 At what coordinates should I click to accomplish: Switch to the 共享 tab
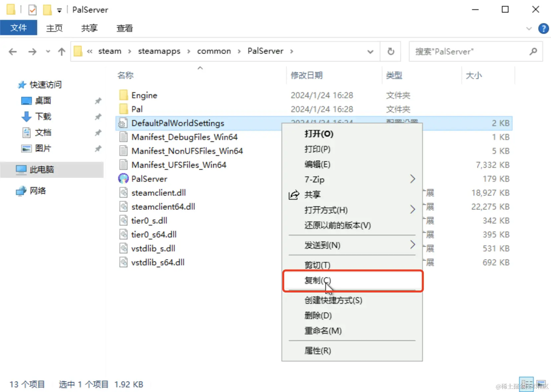point(90,28)
